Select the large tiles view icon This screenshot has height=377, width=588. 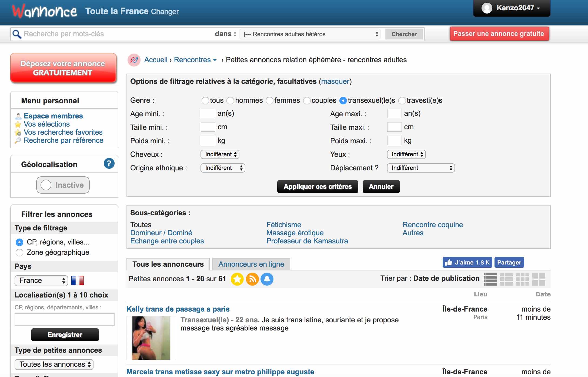click(x=539, y=279)
